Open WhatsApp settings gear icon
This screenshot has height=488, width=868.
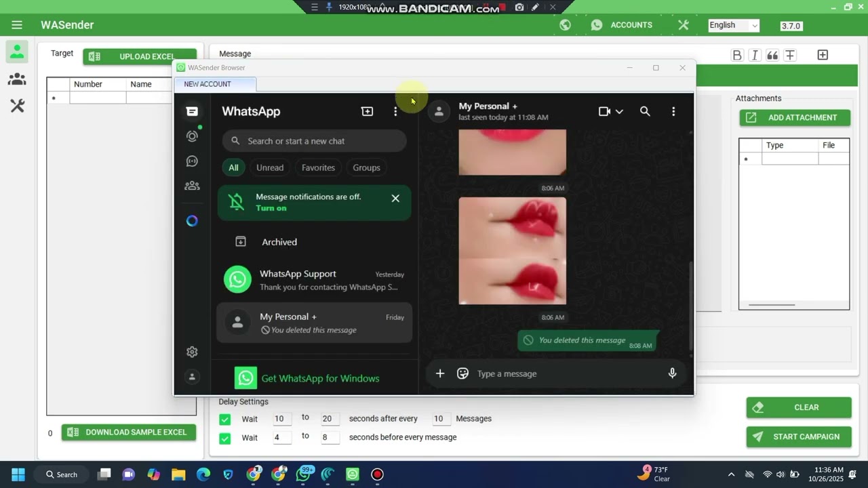pos(192,352)
